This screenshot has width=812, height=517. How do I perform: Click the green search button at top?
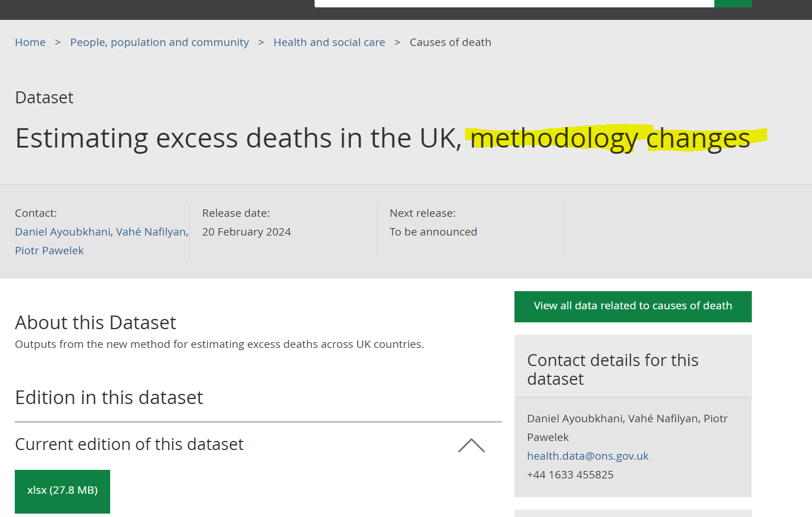pyautogui.click(x=733, y=3)
